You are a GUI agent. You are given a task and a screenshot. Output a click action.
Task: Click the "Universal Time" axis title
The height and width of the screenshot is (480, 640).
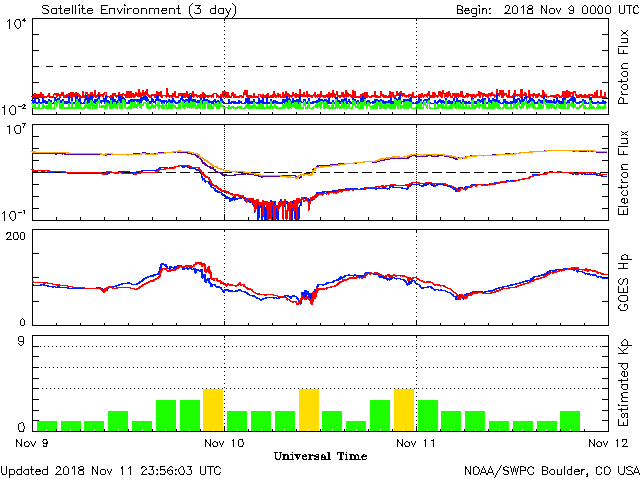pyautogui.click(x=320, y=456)
